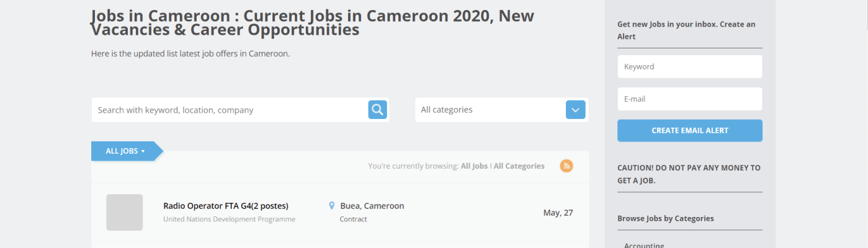
Task: Click the keyword, location, company search box
Action: tap(230, 110)
